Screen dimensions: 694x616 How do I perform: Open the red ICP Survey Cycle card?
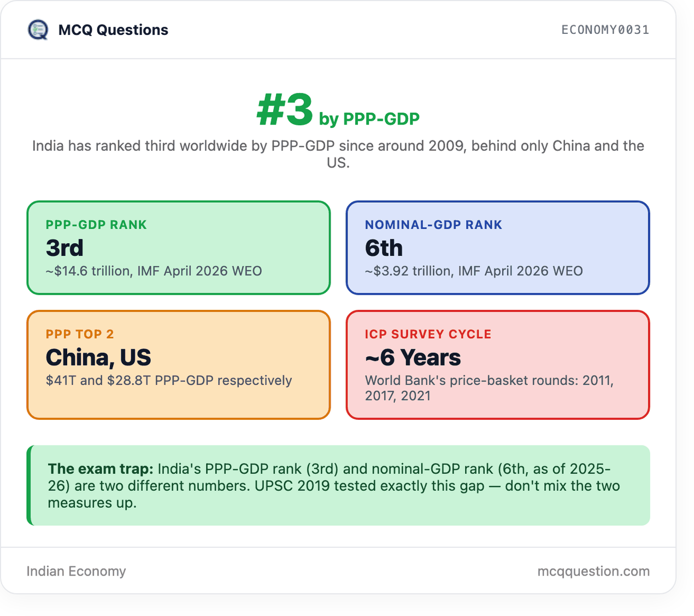tap(498, 365)
